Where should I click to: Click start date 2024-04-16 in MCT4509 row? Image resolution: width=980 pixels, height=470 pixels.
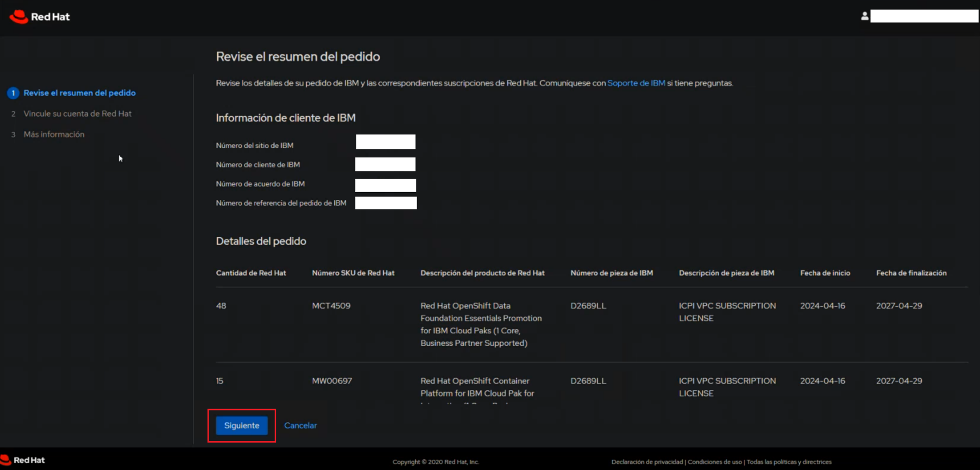(822, 306)
